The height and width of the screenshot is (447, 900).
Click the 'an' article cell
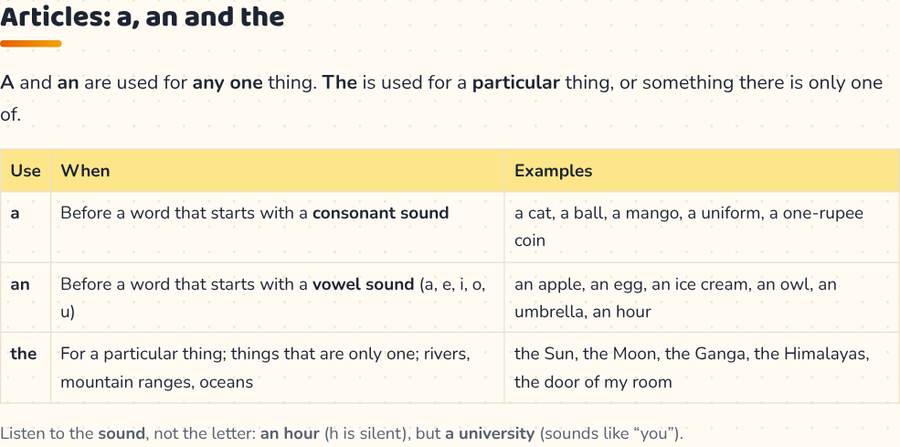coord(26,297)
